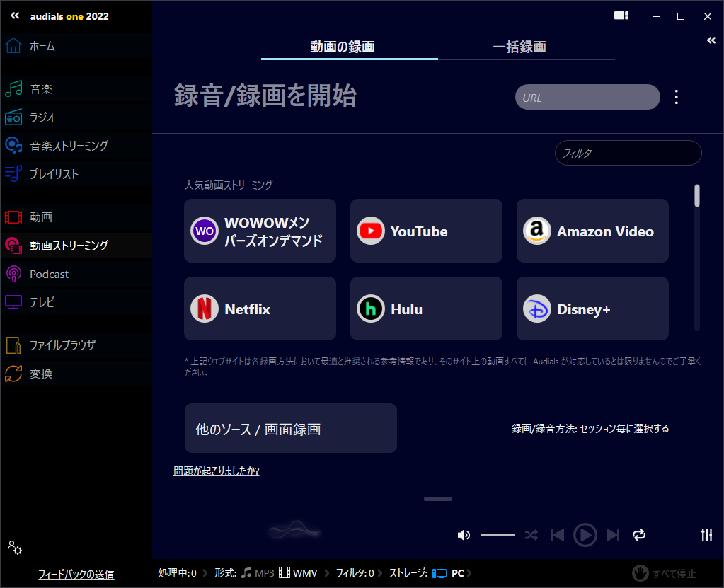This screenshot has width=724, height=588.
Task: Adjust the volume slider
Action: 498,535
